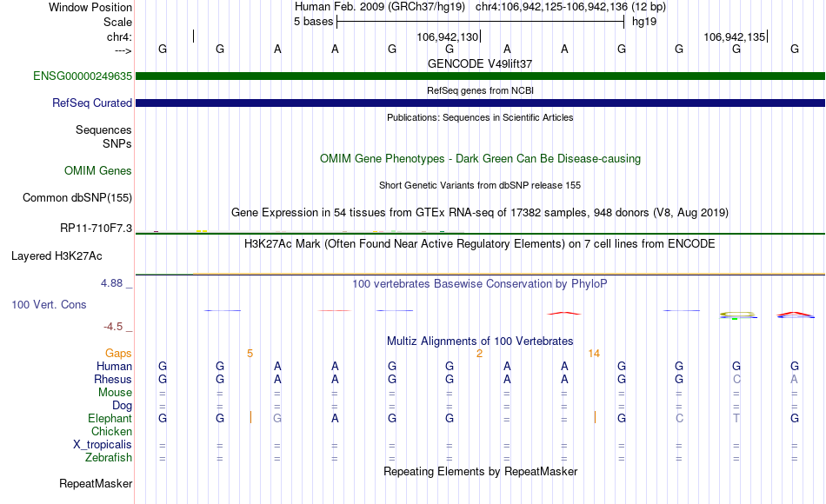Screen dimensions: 826x504
Task: Click 'Short Genetic Variants from dbSNP release 155'
Action: point(480,185)
